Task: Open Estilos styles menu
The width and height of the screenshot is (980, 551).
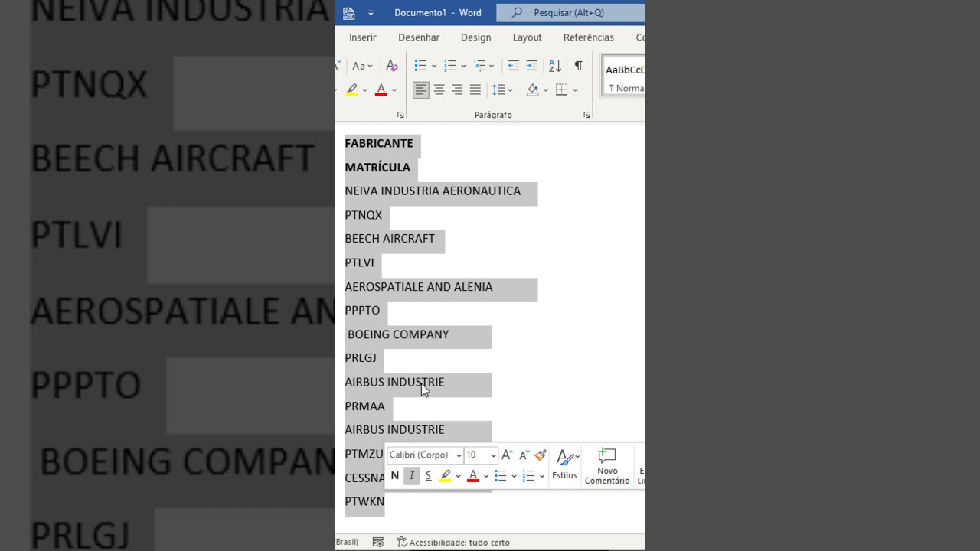Action: [565, 465]
